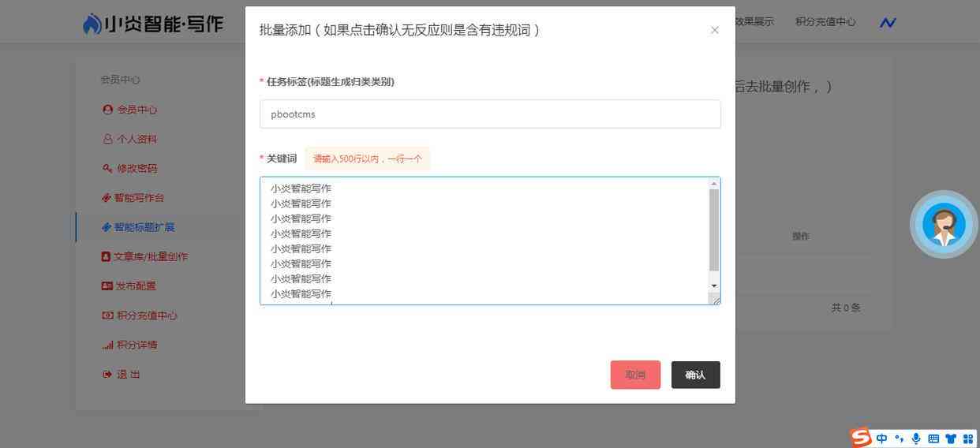Image resolution: width=980 pixels, height=448 pixels.
Task: Click the 会员中心 user icon in sidebar
Action: (107, 110)
